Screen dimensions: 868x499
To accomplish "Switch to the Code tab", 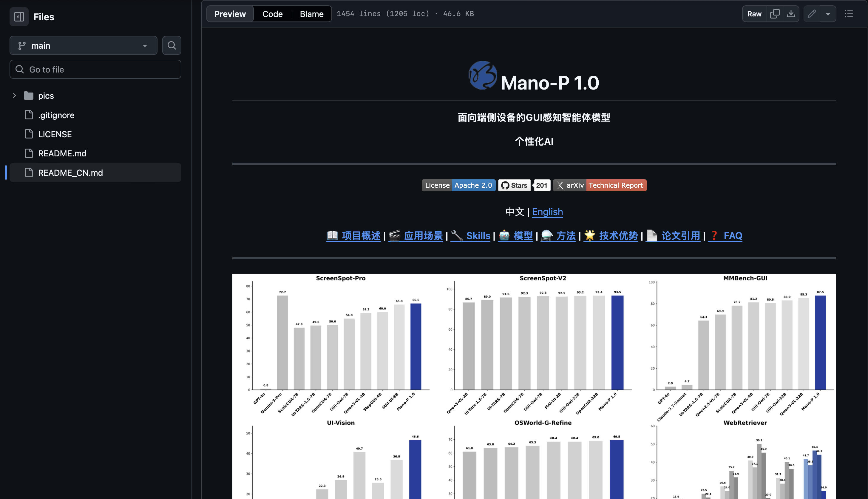I will click(272, 14).
